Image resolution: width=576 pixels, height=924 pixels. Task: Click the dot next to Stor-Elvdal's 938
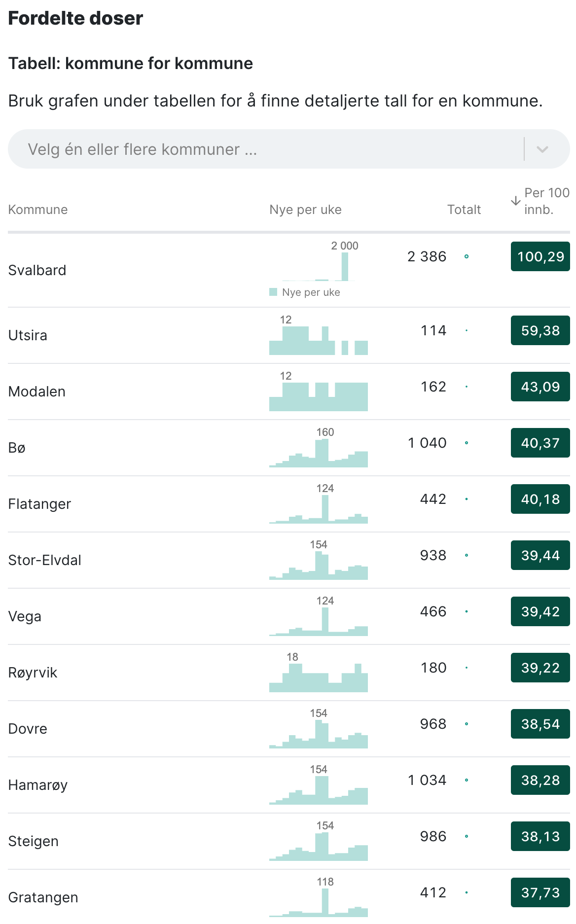click(x=467, y=555)
